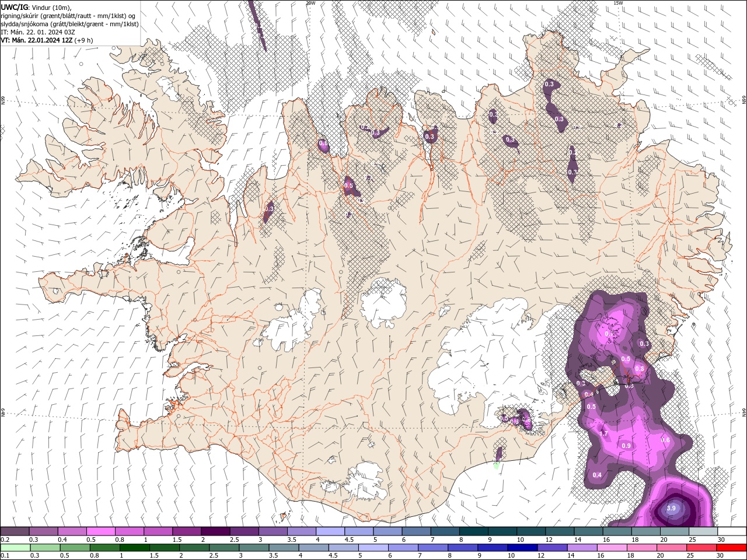
Task: Pick the light lavender swatch between 4 and 4.5
Action: click(x=330, y=531)
